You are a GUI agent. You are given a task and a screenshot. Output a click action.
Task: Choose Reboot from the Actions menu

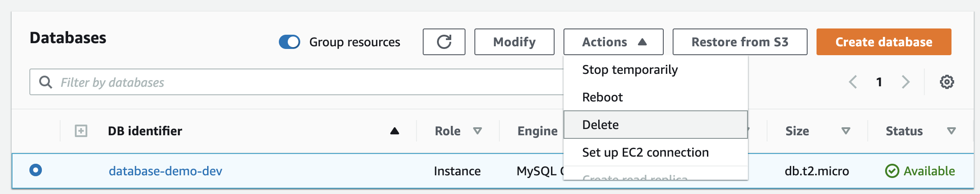tap(602, 97)
